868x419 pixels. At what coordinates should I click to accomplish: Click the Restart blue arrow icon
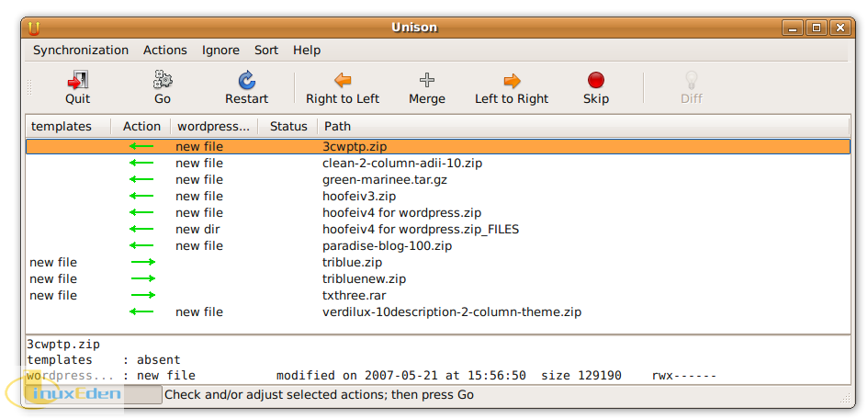pos(246,80)
